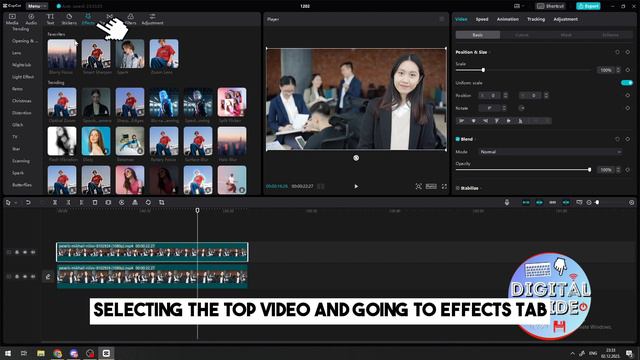Viewport: 640px width, 360px height.
Task: Click the Delete clip trash icon
Action: tap(95, 202)
